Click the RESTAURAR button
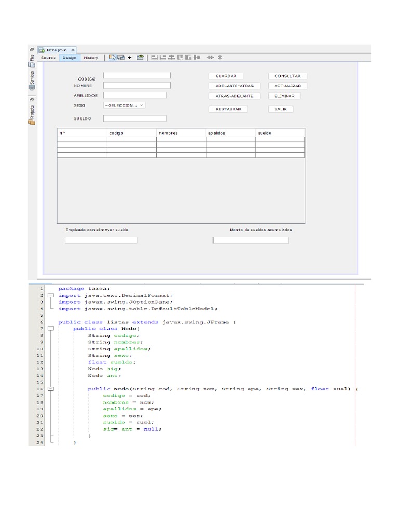The width and height of the screenshot is (399, 532). point(228,109)
